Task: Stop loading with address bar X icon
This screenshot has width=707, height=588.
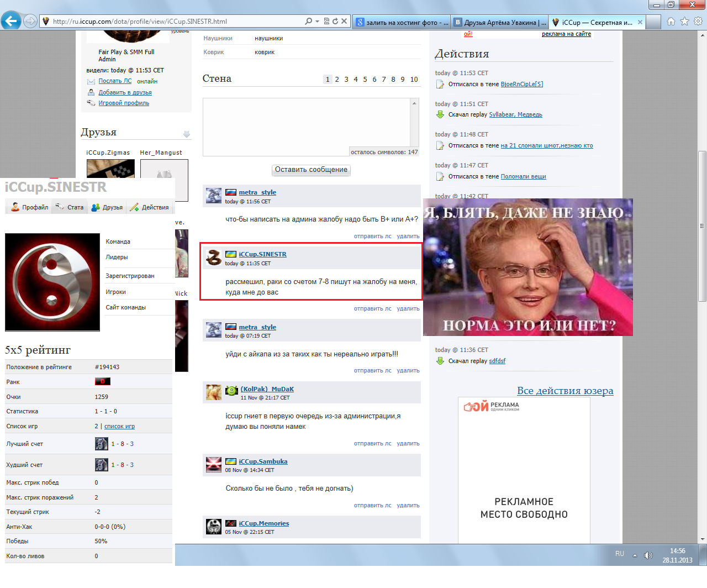Action: coord(344,21)
